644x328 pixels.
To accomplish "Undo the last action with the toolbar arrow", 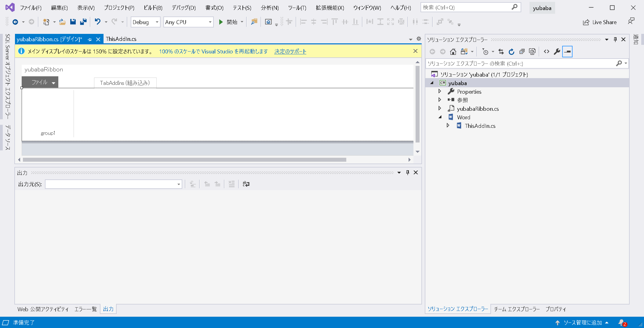I will pyautogui.click(x=97, y=22).
